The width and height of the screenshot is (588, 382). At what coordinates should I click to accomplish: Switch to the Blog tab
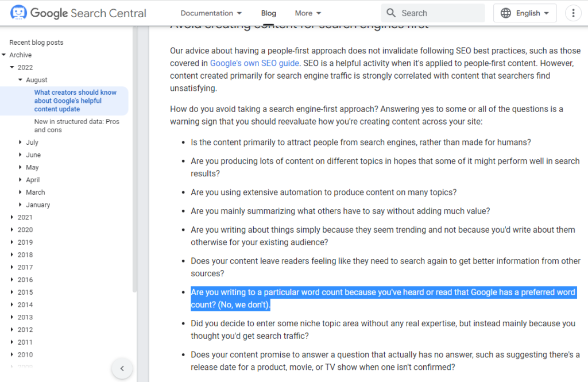(269, 13)
